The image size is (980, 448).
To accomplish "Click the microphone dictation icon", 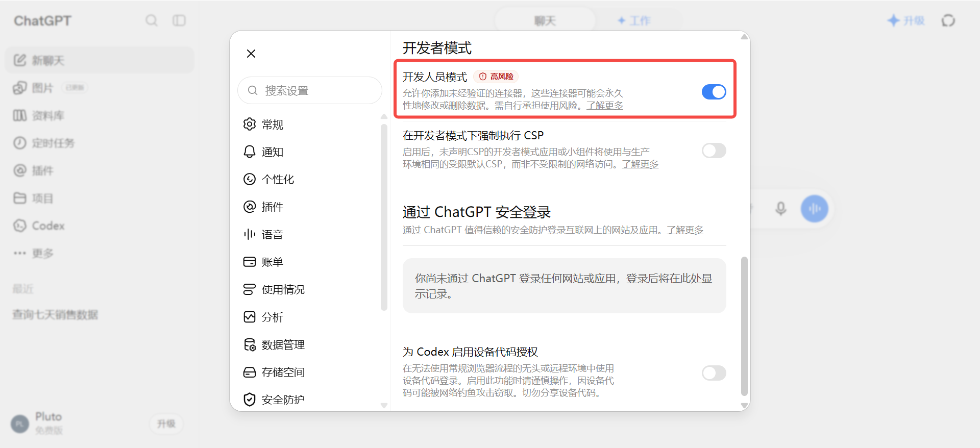I will point(780,208).
